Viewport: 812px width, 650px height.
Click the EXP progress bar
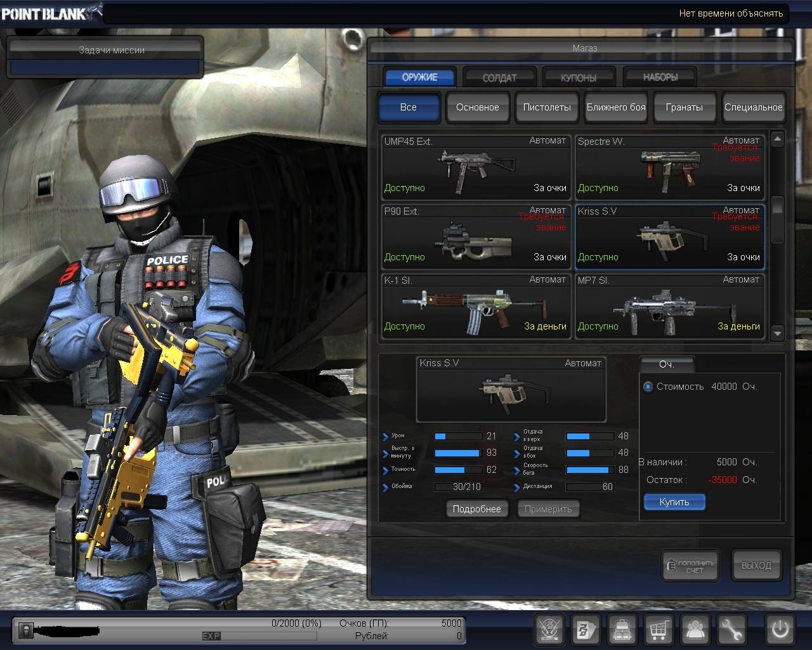tap(260, 636)
